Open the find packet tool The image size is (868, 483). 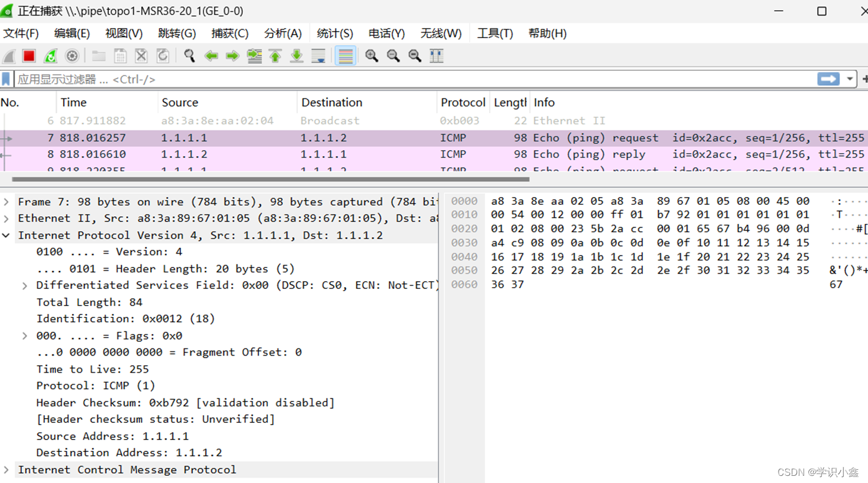point(190,55)
